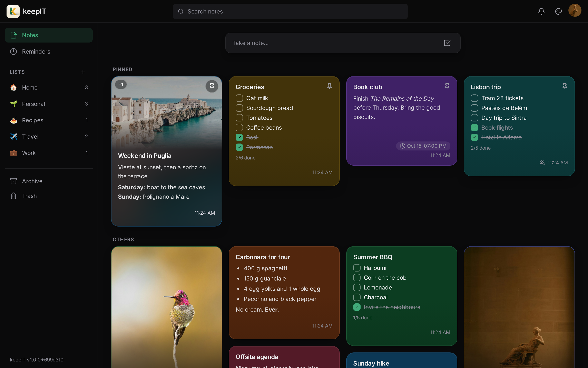Select the Work list
This screenshot has height=368, width=588.
tap(49, 153)
